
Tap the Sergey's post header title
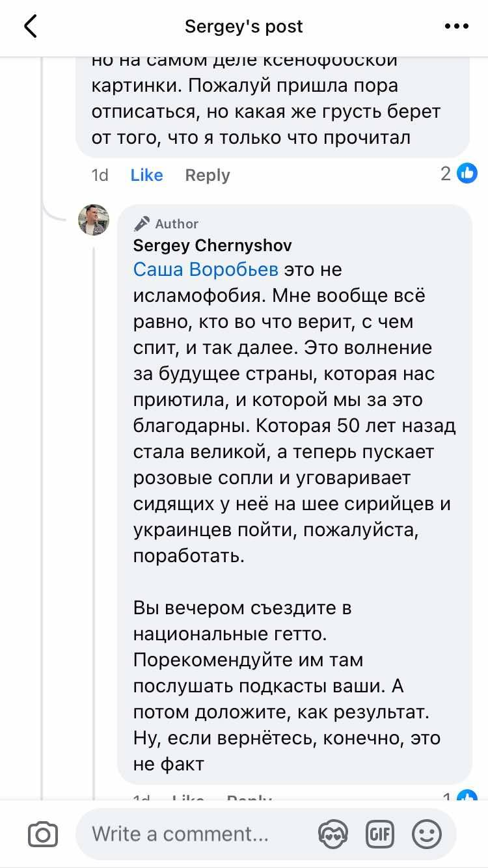point(244,27)
